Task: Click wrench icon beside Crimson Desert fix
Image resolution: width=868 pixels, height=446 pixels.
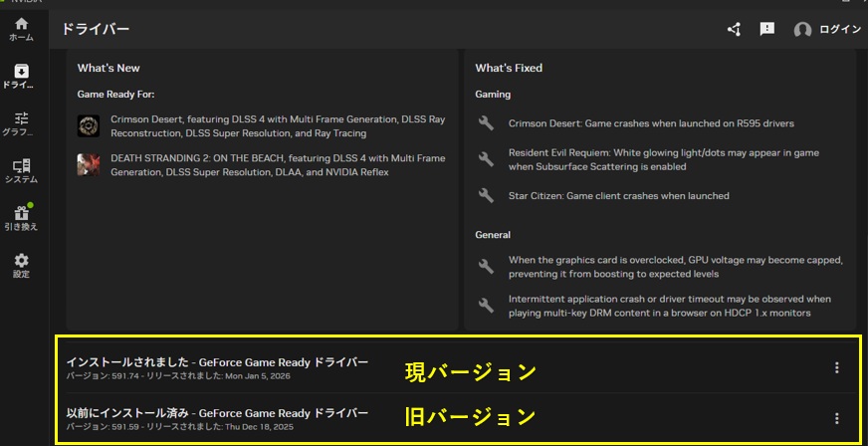Action: [x=486, y=123]
